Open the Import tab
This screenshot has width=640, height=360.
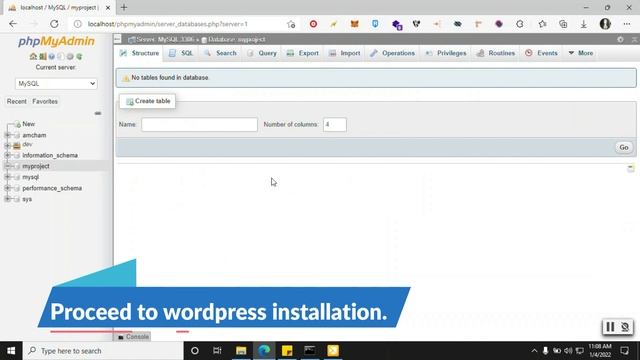coord(344,53)
